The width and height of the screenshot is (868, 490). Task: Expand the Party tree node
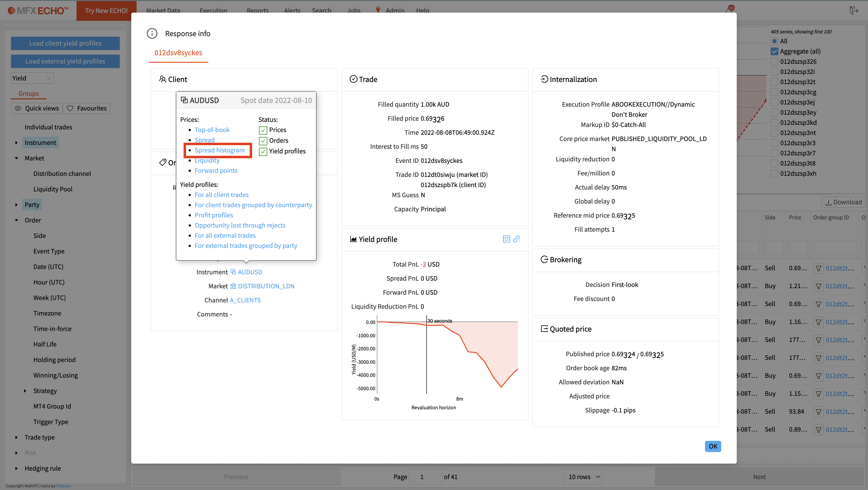[16, 205]
